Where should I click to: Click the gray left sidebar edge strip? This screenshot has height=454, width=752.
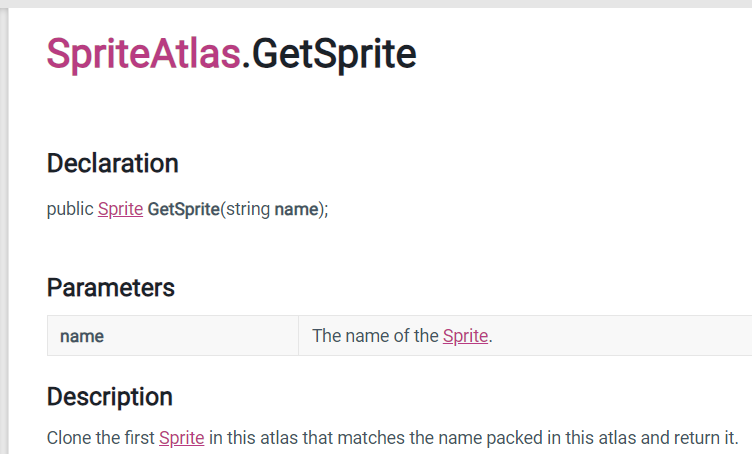click(x=4, y=230)
